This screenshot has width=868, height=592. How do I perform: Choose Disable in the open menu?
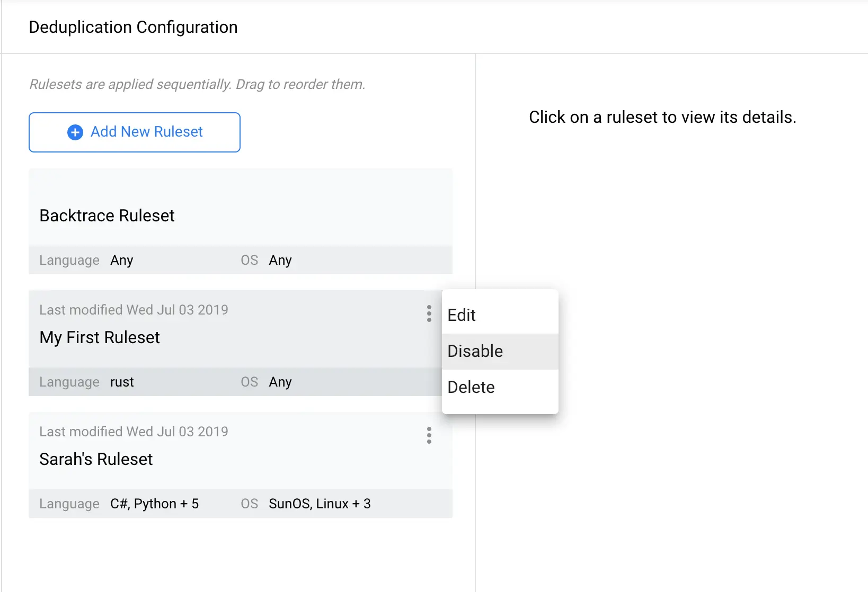[x=475, y=351]
